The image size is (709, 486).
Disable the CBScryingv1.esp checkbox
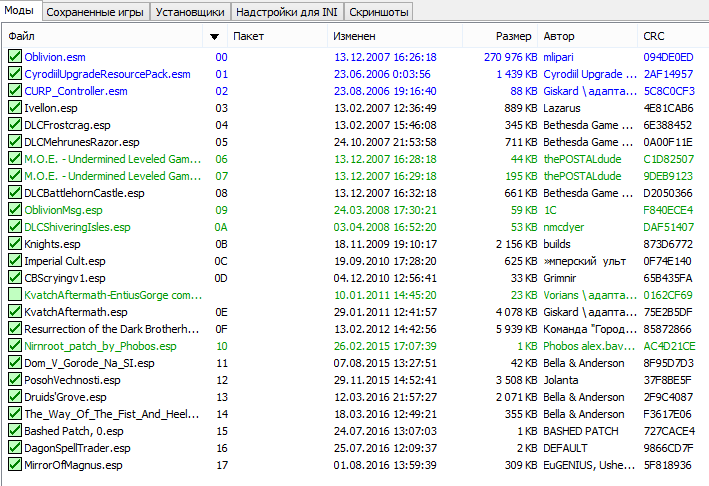coord(15,278)
